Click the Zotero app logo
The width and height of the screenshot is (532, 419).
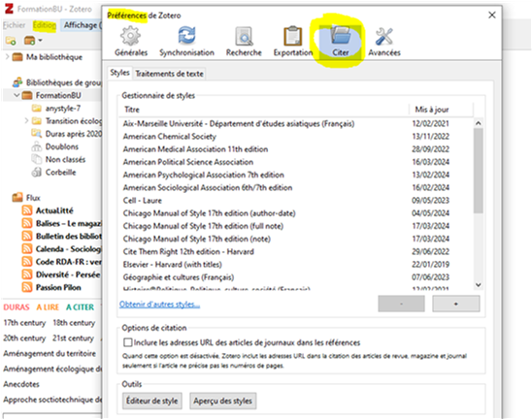(9, 9)
